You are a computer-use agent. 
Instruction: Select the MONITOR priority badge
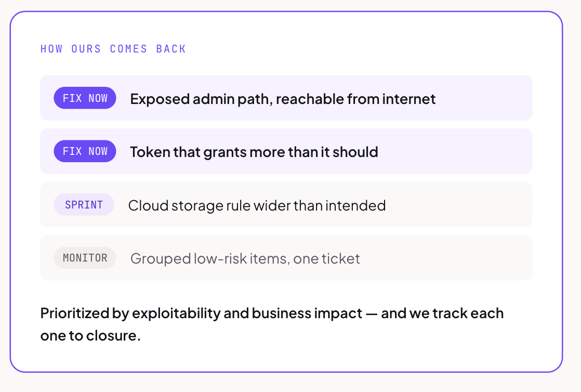point(85,258)
